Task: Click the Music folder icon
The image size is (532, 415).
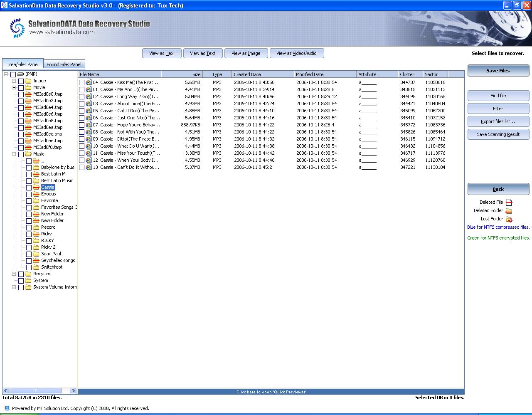Action: (28, 154)
